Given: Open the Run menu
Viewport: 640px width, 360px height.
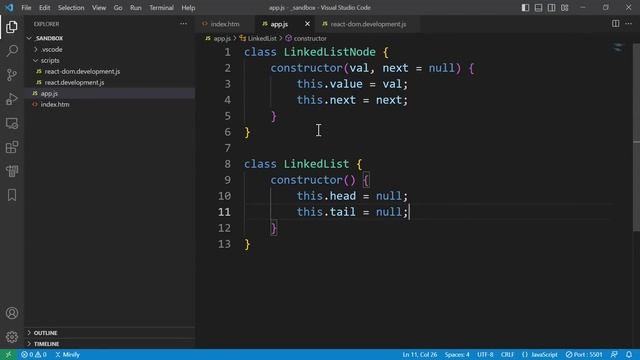Looking at the screenshot, I should (x=136, y=8).
